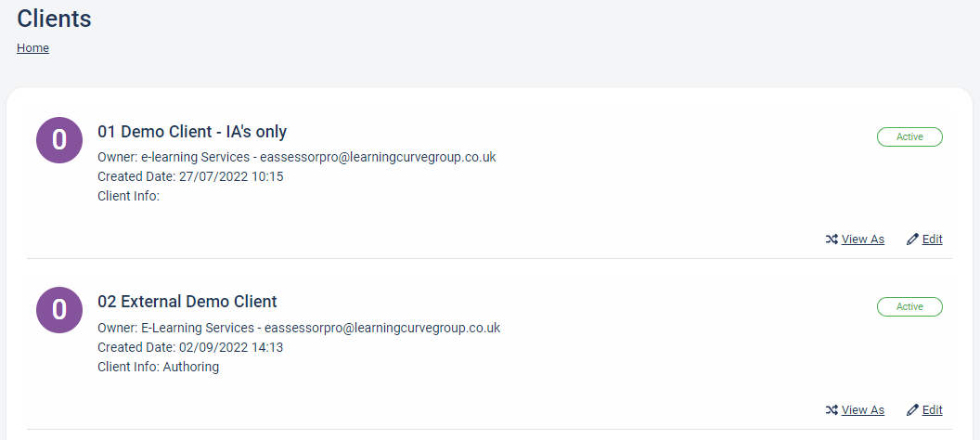The image size is (980, 440).
Task: Click the Created Date 27/07/2022 line
Action: coord(190,177)
